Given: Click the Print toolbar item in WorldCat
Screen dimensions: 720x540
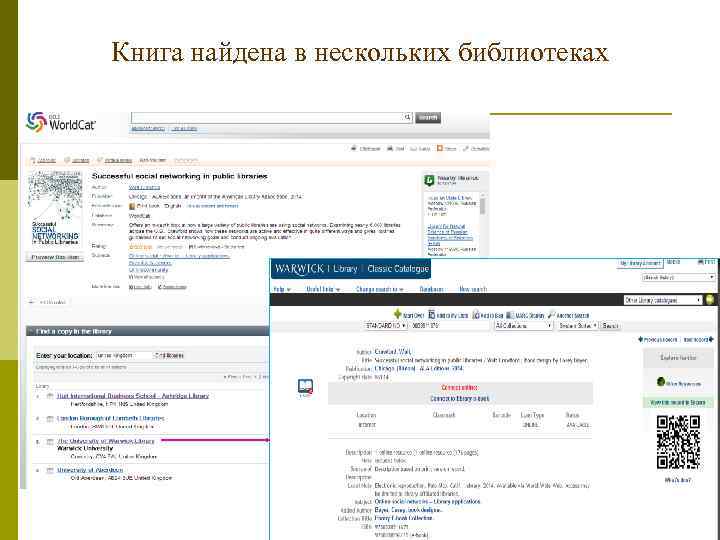Looking at the screenshot, I should 396,148.
